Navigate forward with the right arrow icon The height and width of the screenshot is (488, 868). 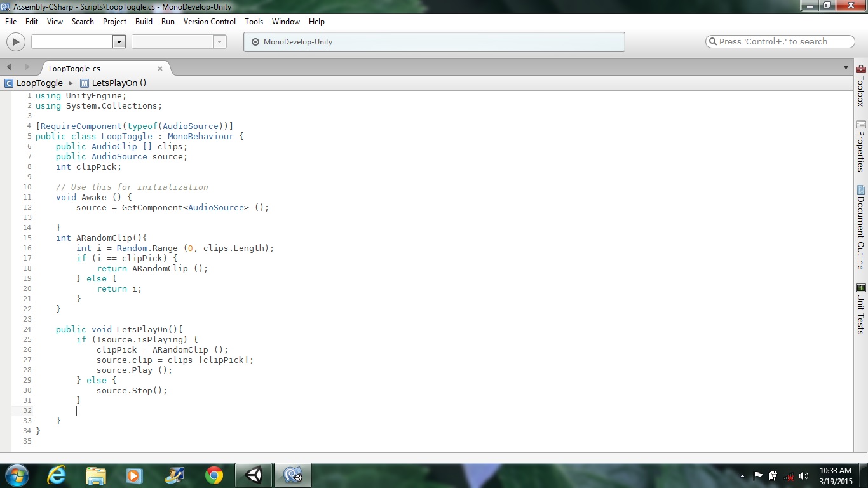(x=27, y=67)
